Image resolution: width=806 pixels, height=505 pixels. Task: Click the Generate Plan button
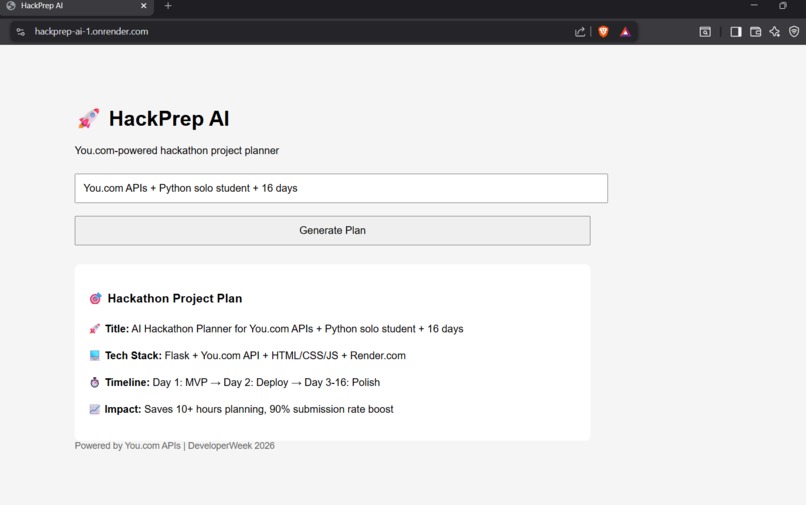(332, 230)
